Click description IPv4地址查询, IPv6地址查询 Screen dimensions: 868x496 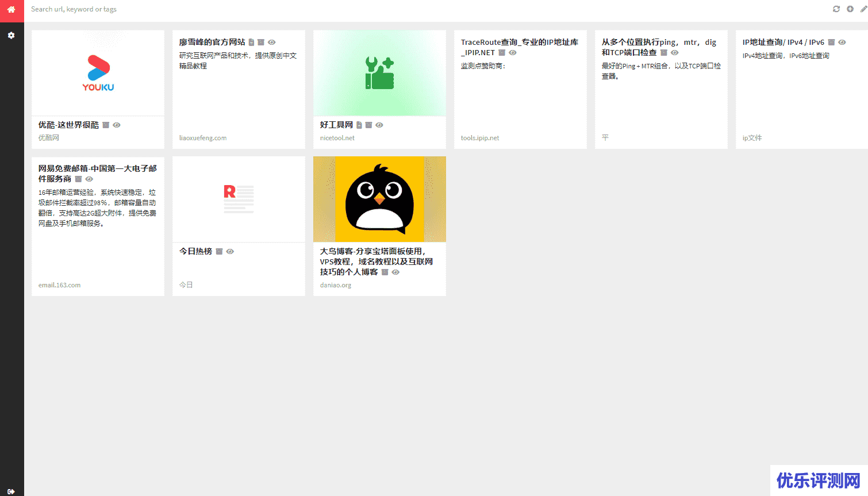[x=786, y=56]
